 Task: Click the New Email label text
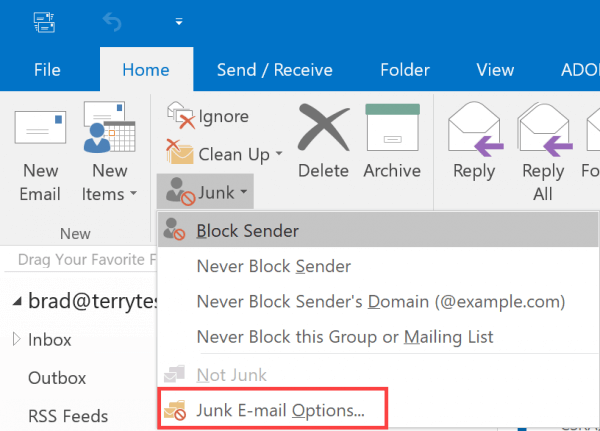(40, 182)
